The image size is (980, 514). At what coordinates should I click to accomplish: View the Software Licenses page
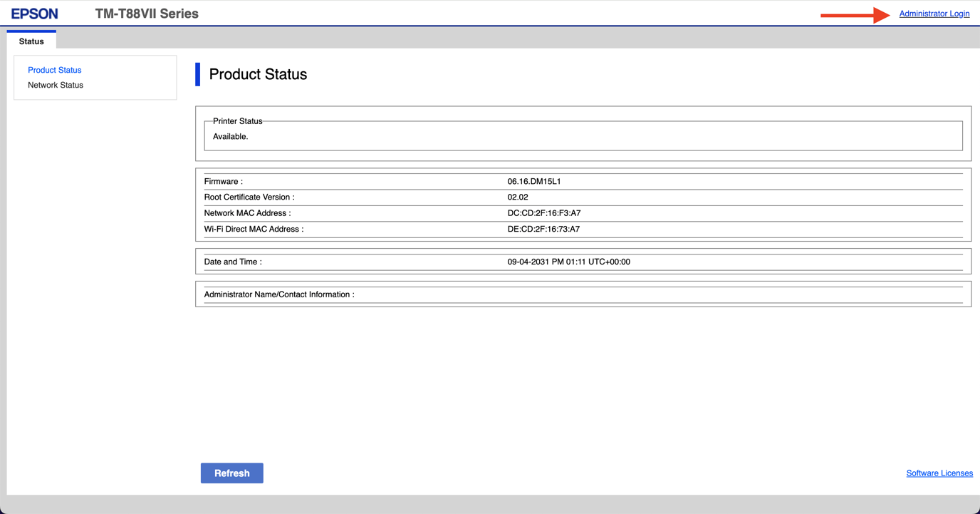coord(939,473)
